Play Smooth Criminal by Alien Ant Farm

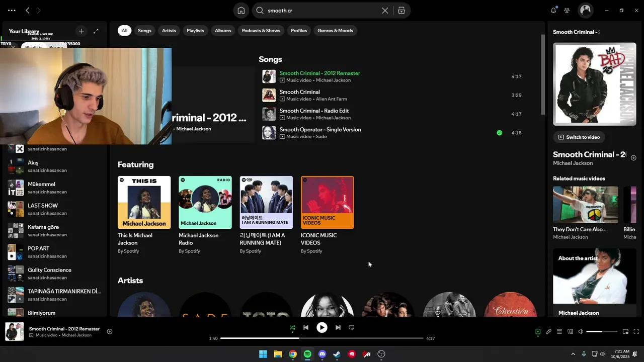[x=392, y=95]
